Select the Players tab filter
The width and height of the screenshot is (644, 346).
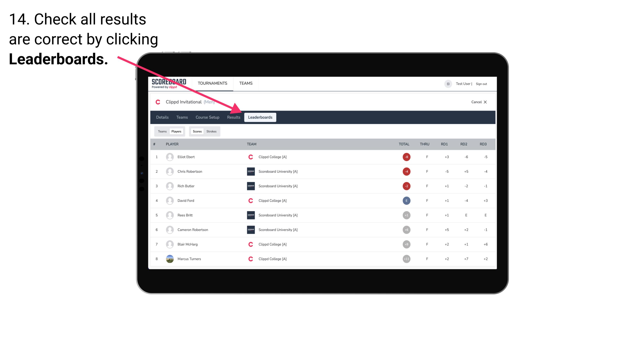[x=176, y=131]
